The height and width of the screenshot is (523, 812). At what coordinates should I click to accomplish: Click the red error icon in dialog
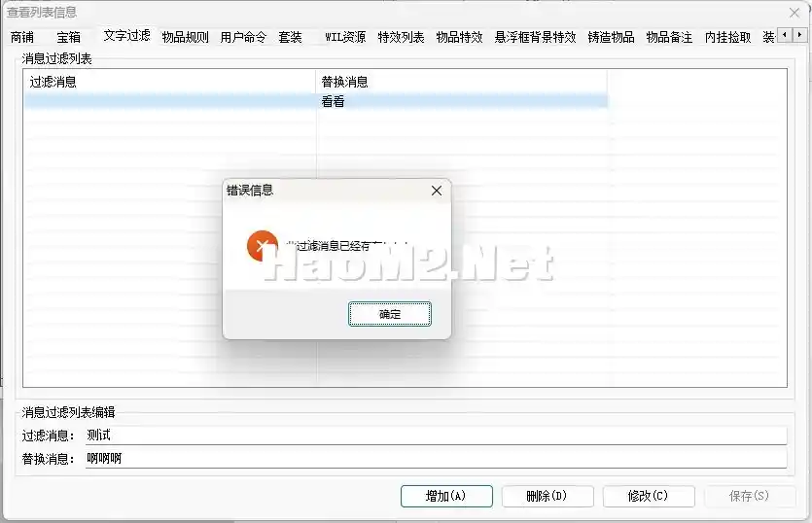pyautogui.click(x=262, y=245)
